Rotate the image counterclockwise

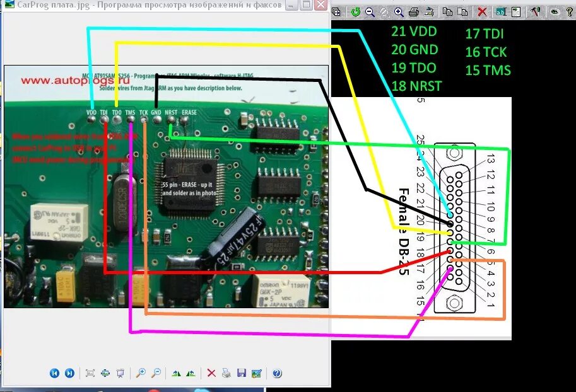click(191, 374)
